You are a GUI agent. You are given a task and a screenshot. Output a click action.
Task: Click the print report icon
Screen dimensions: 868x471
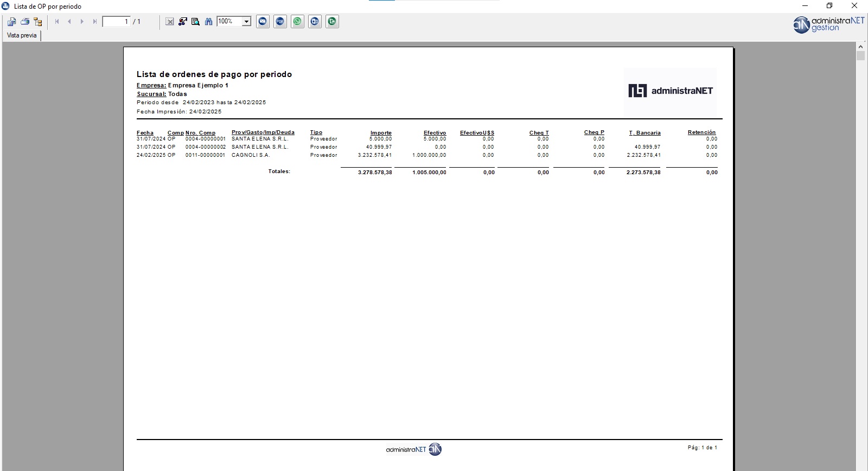tap(25, 22)
